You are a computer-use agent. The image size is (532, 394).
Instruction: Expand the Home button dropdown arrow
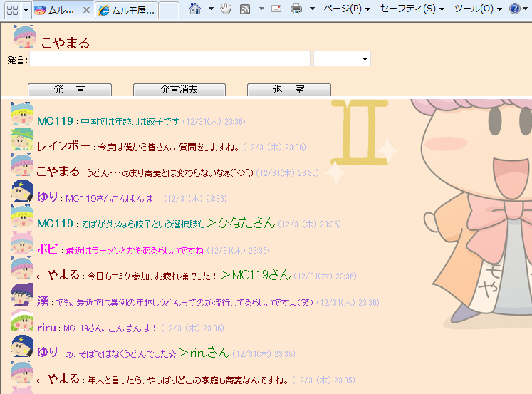tap(211, 9)
